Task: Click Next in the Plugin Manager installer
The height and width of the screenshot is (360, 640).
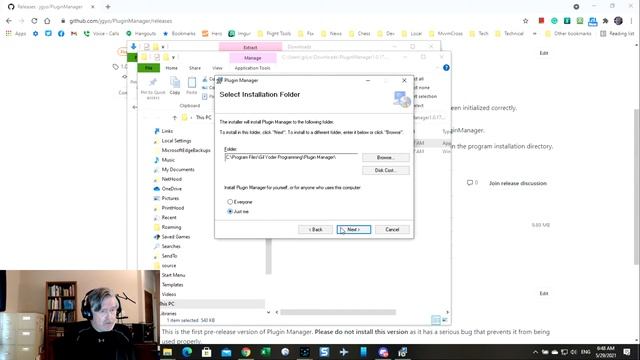Action: click(x=354, y=229)
